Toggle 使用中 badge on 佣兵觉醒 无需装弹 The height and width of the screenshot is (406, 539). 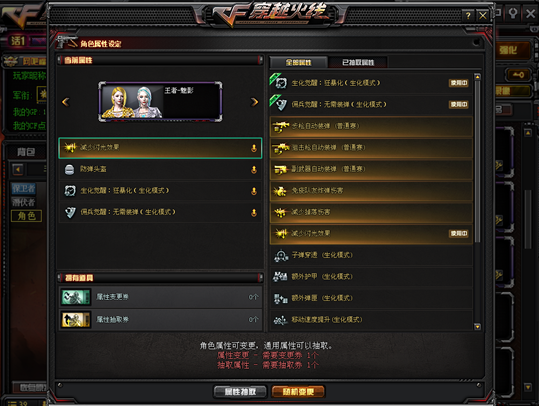coord(459,105)
